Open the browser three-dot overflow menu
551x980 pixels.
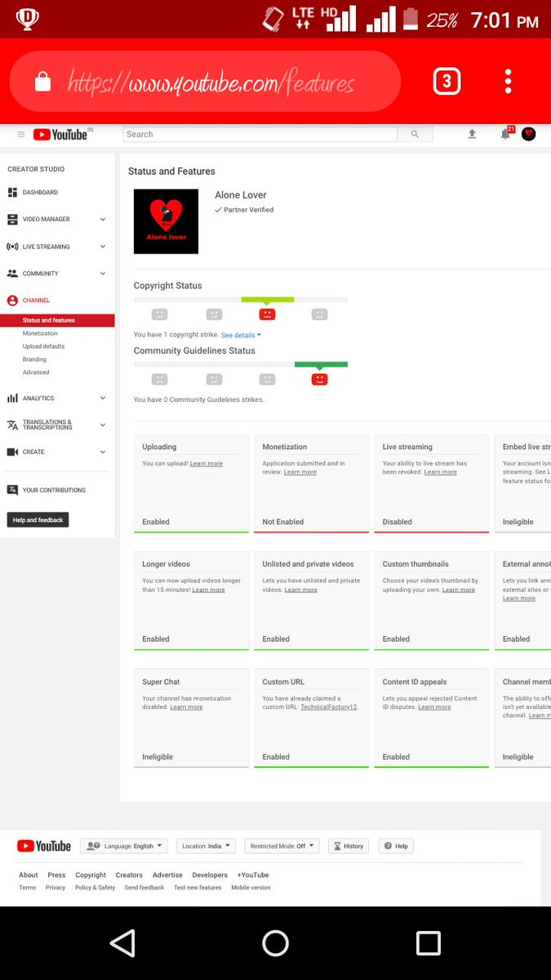point(508,81)
